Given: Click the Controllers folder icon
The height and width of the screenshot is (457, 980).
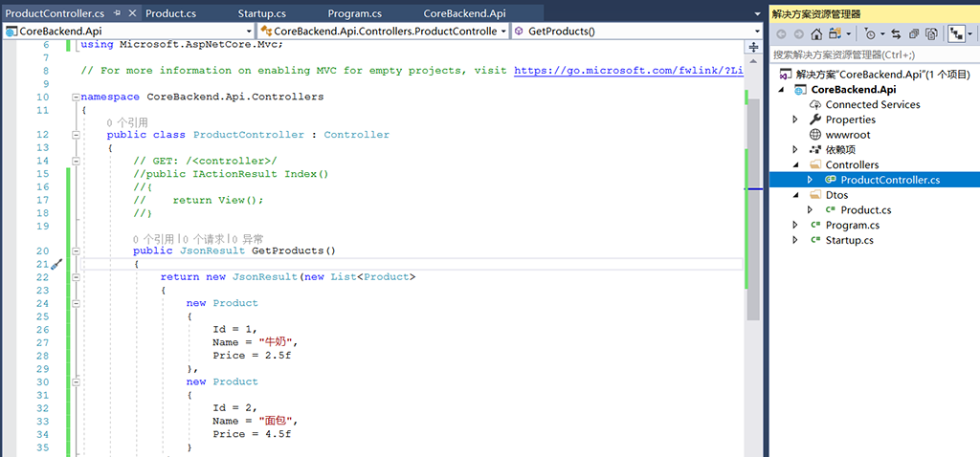Looking at the screenshot, I should click(x=815, y=164).
